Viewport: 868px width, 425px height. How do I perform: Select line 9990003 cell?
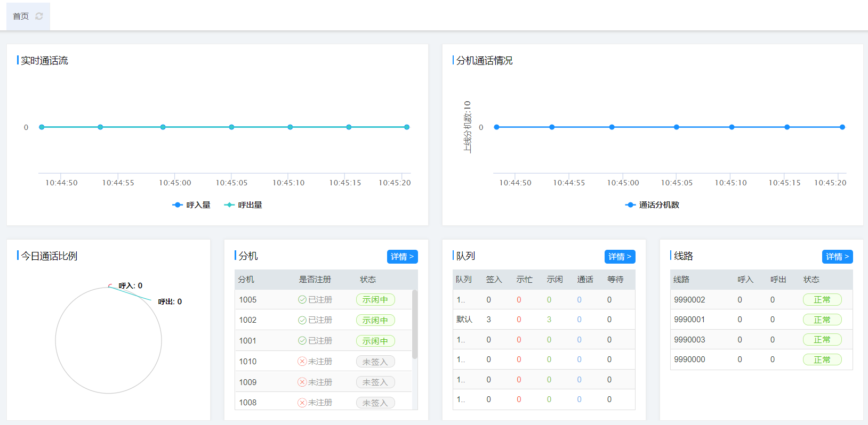(689, 340)
